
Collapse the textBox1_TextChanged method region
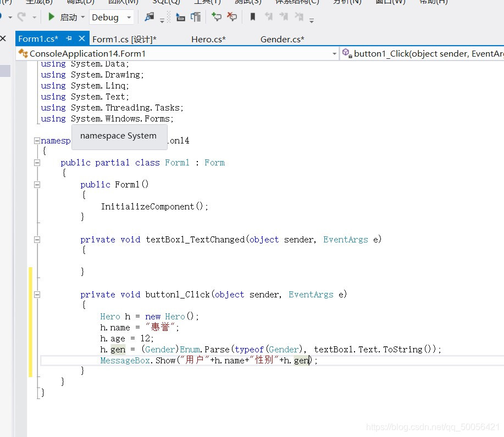tap(37, 240)
